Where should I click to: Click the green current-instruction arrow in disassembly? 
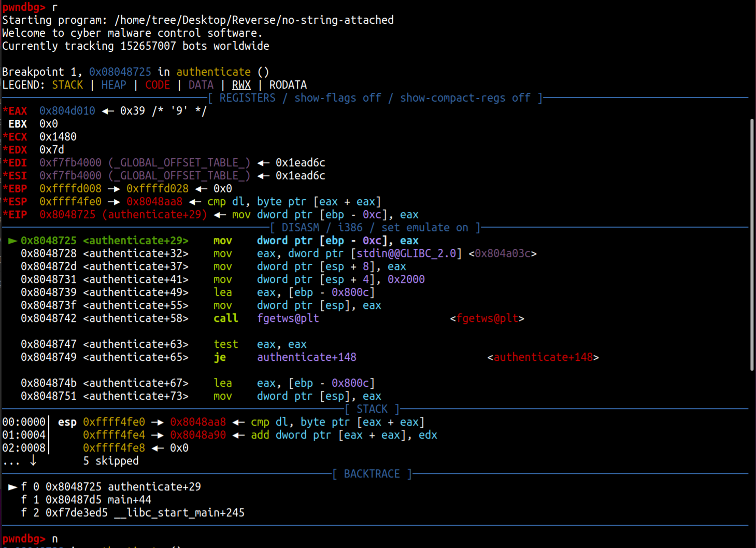click(13, 241)
